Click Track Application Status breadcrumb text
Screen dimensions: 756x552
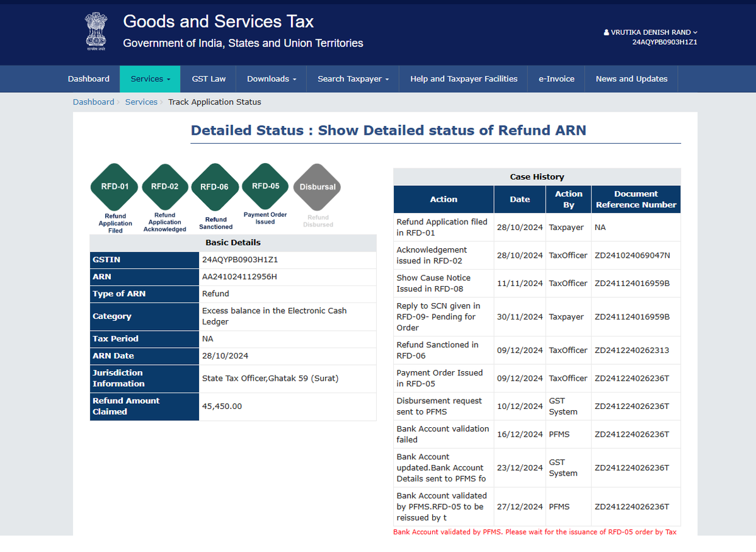coord(214,102)
